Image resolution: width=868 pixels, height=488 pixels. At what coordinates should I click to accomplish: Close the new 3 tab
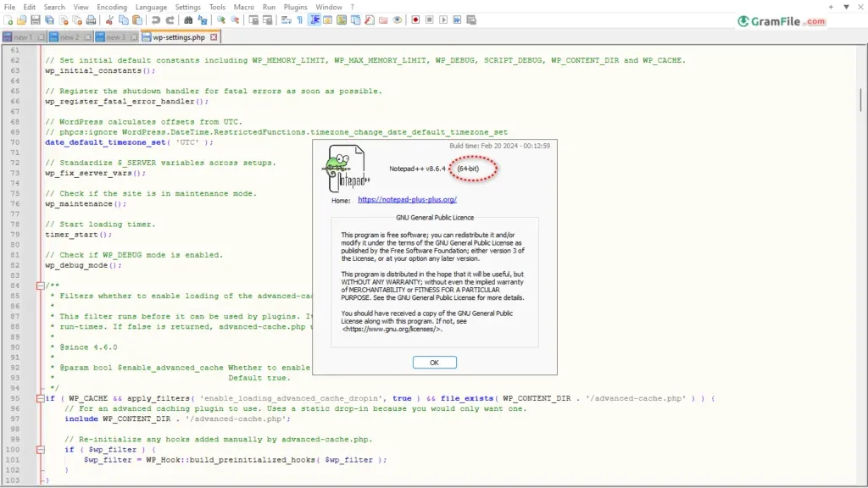(134, 37)
